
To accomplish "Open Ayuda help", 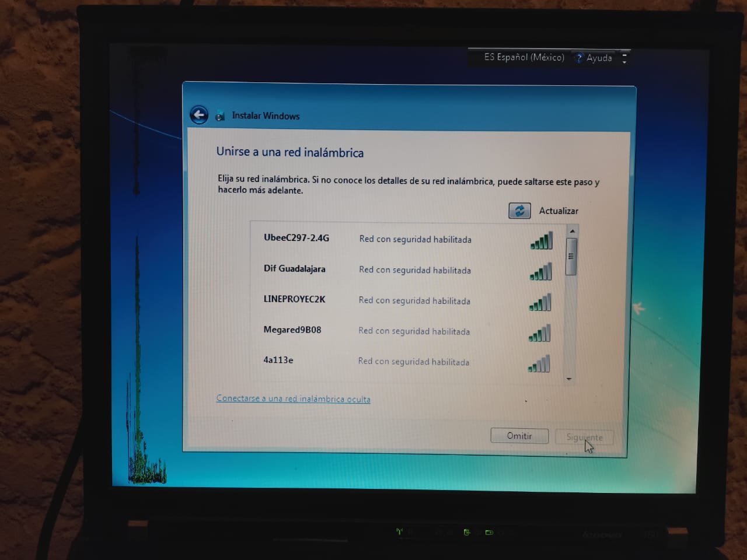I will [x=599, y=58].
